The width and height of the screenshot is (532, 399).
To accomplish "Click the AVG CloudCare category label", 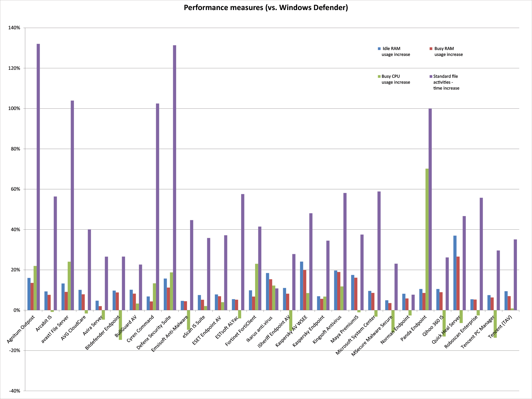I will click(x=74, y=327).
